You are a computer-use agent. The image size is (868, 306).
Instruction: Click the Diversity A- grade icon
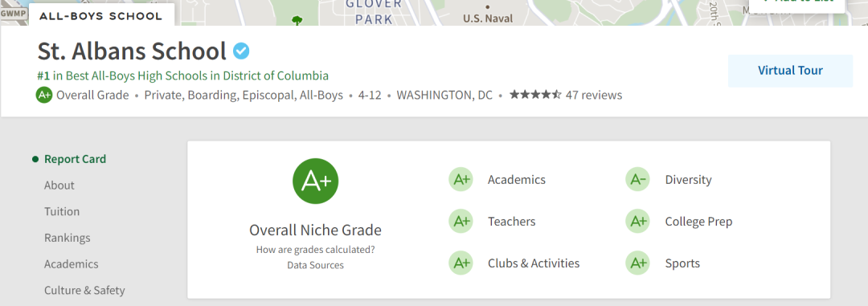[x=637, y=179]
